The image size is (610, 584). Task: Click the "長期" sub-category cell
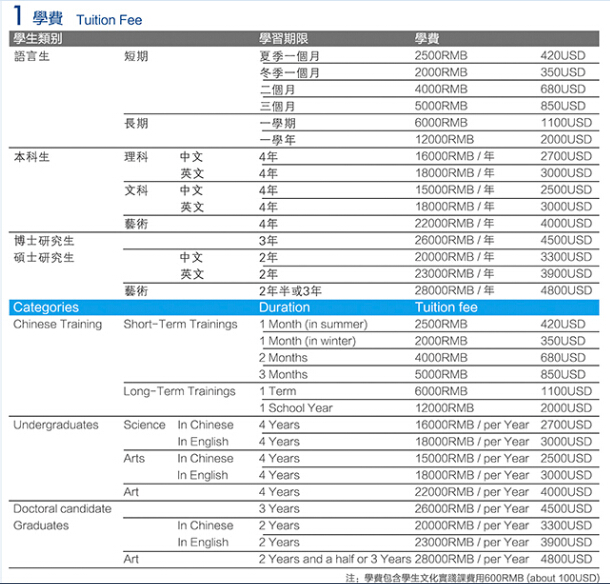[136, 123]
